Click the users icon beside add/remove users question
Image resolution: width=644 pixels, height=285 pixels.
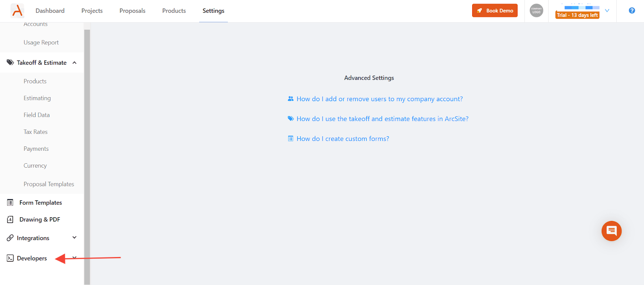pyautogui.click(x=291, y=99)
